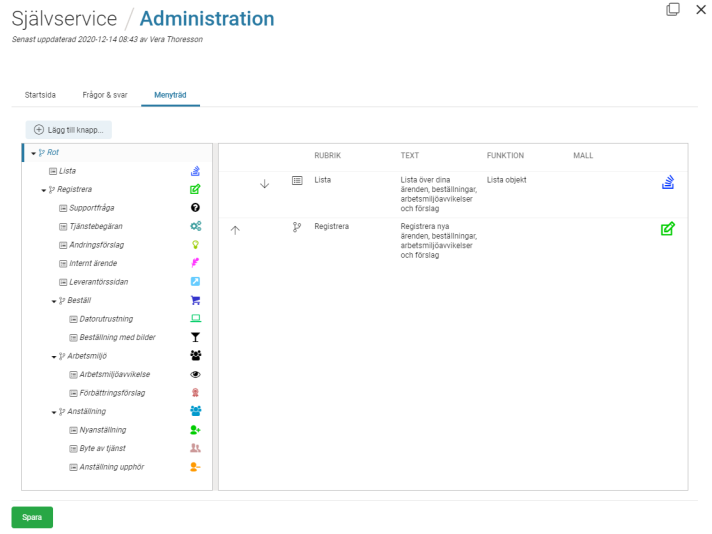This screenshot has height=534, width=712.
Task: Collapse the Rot tree node
Action: pyautogui.click(x=34, y=153)
